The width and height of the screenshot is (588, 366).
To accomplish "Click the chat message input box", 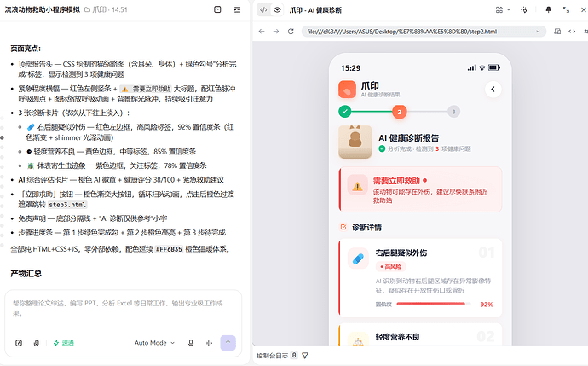I will click(123, 309).
